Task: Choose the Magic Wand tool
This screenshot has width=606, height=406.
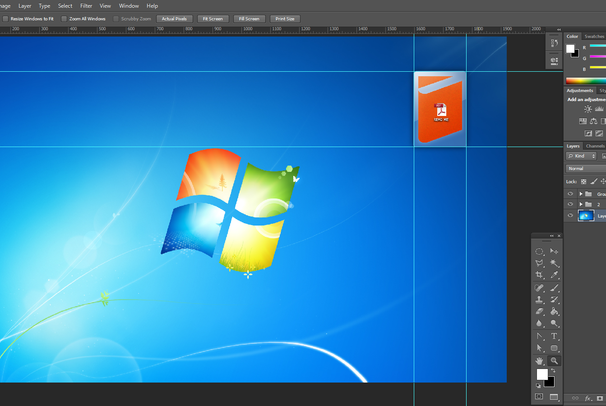Action: 554,263
